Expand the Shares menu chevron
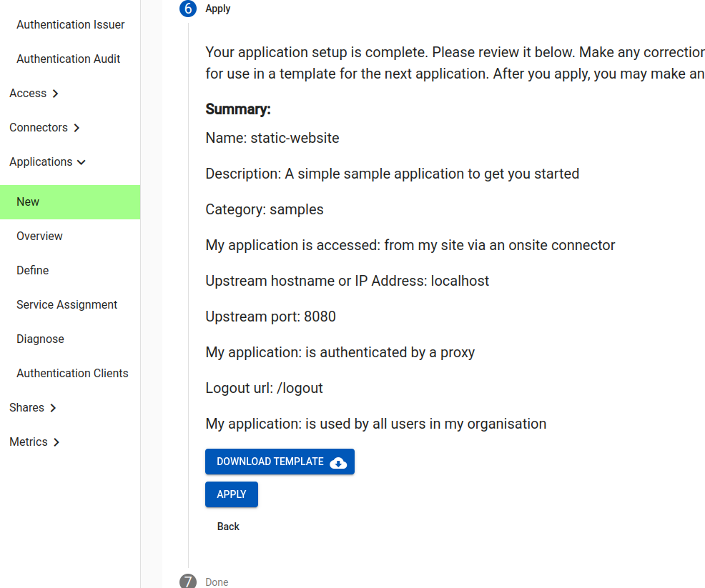 coord(53,408)
